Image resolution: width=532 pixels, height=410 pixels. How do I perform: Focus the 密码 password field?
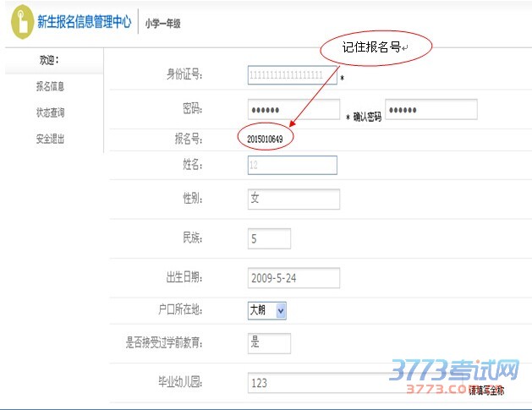coord(293,110)
